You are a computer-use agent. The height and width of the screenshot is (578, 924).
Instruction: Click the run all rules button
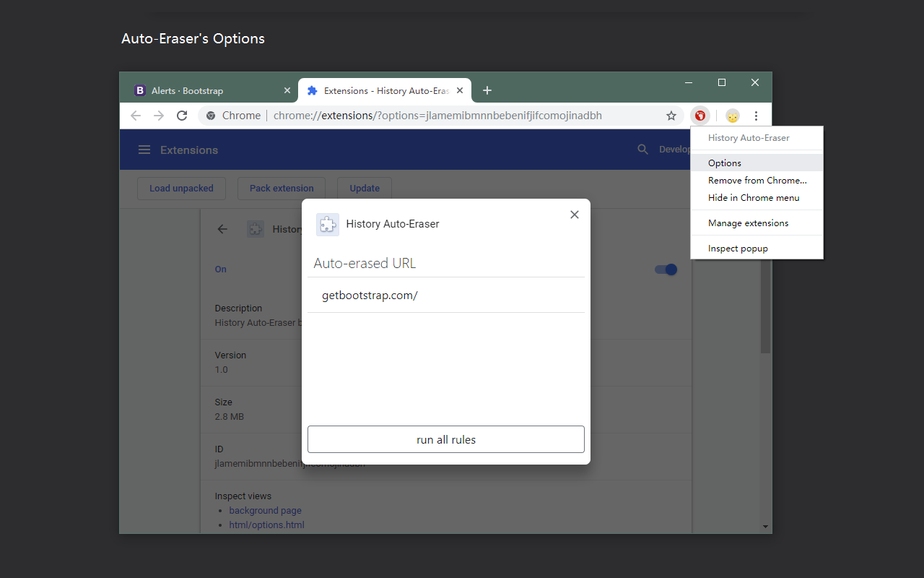pyautogui.click(x=446, y=439)
